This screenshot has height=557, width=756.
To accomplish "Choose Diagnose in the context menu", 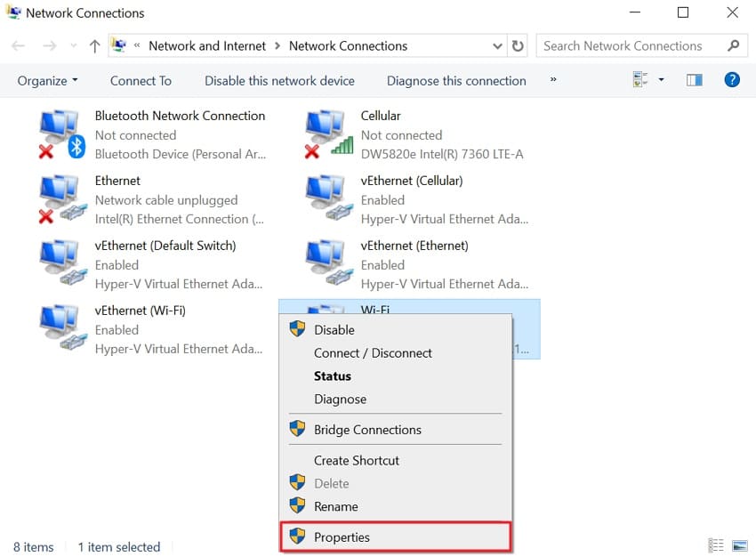I will (395, 400).
